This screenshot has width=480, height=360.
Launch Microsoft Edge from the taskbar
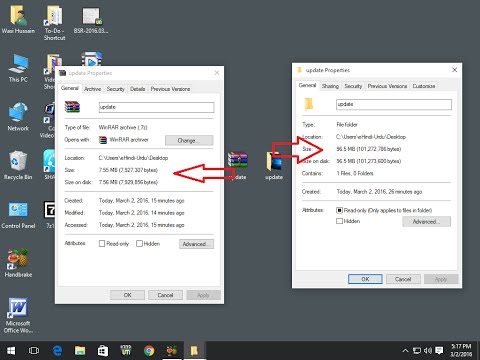click(57, 351)
